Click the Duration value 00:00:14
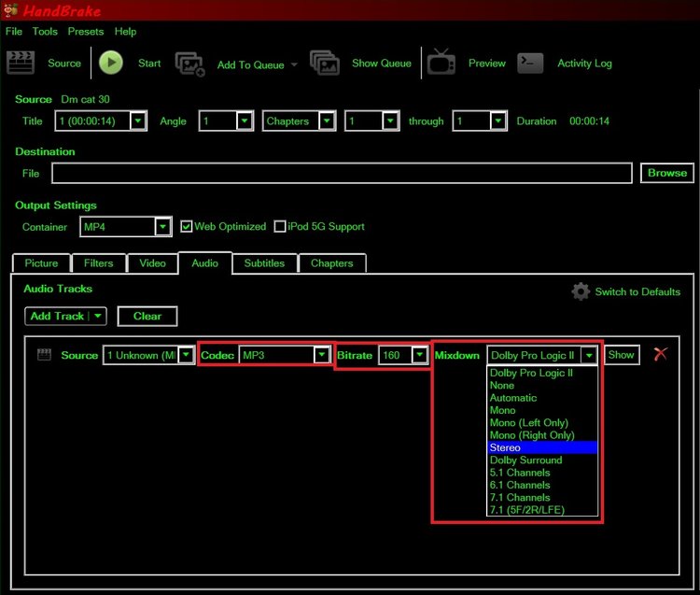This screenshot has height=595, width=700. tap(589, 121)
